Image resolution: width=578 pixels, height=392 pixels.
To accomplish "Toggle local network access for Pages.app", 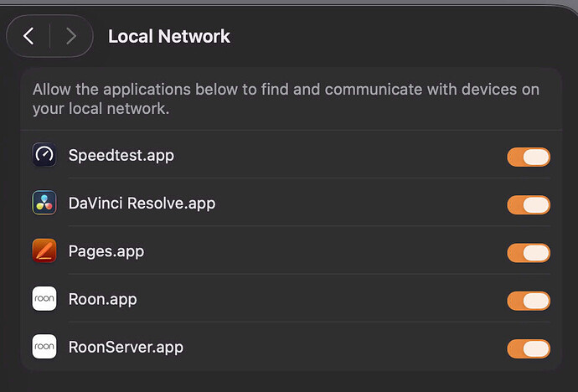I will click(x=529, y=253).
